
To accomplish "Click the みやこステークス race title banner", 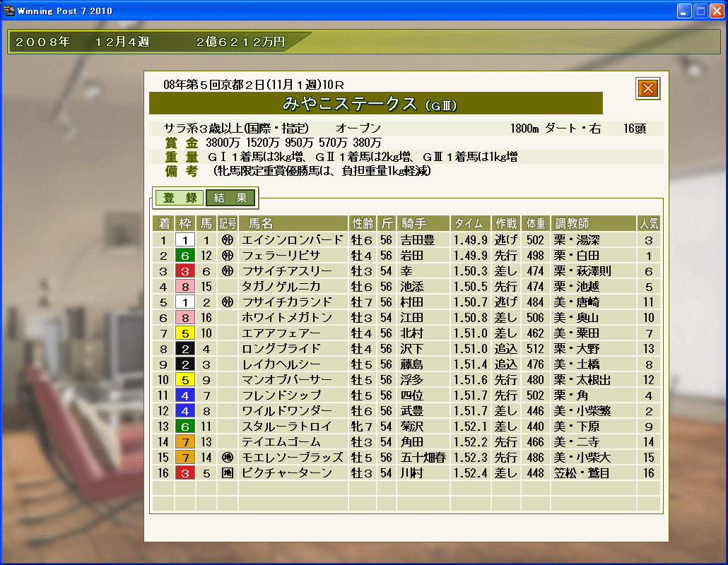I will click(375, 104).
